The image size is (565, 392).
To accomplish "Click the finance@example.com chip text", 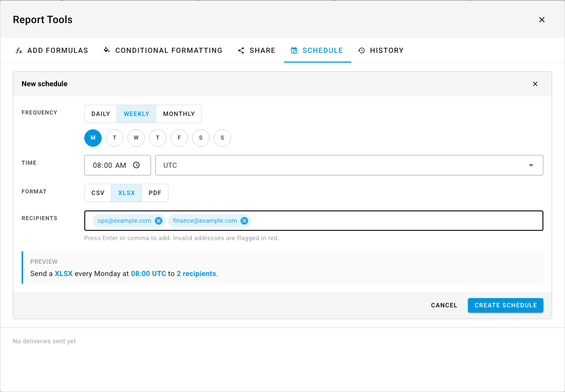I will (x=205, y=221).
